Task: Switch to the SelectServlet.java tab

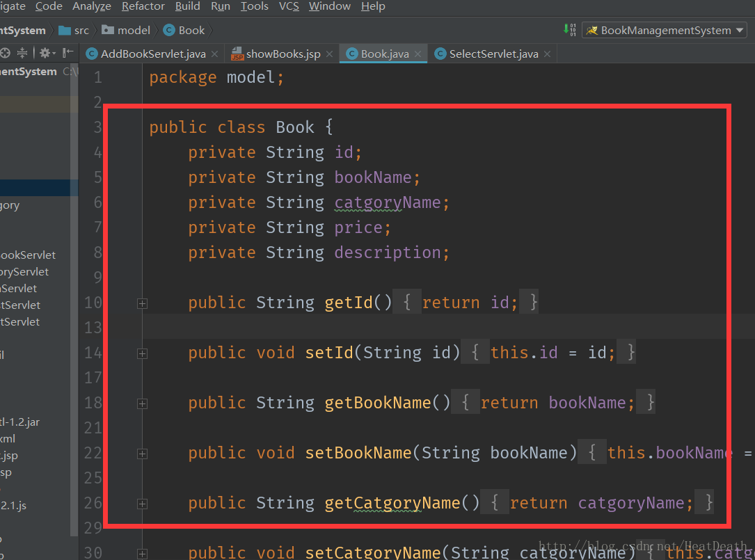Action: (493, 54)
